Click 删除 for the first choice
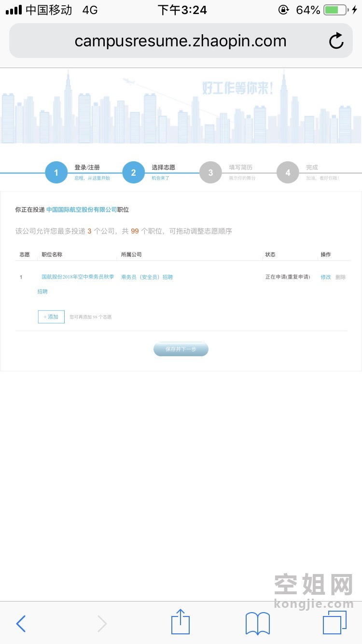 point(341,277)
